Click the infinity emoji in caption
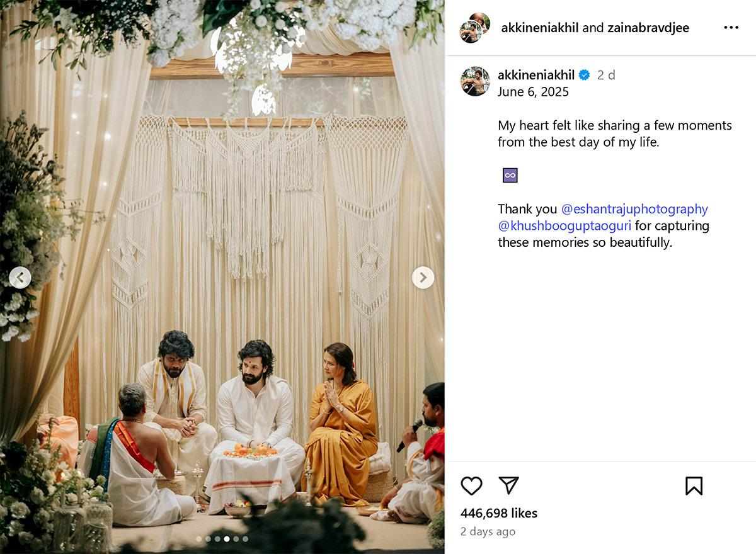This screenshot has width=756, height=554. point(510,176)
